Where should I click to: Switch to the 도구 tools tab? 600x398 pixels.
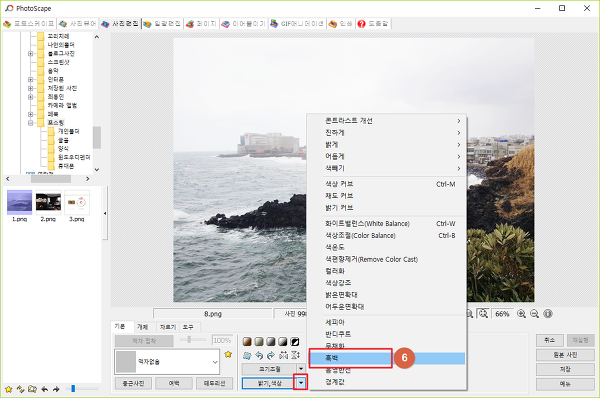[x=188, y=327]
